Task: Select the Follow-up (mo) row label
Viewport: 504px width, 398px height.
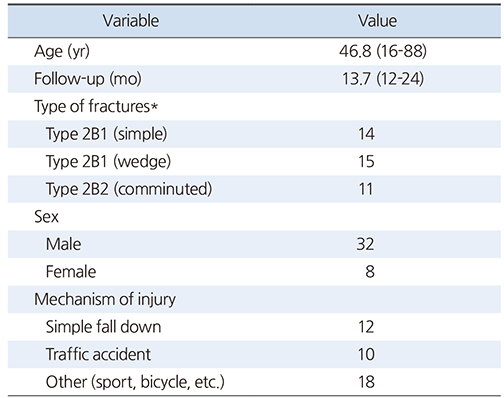Action: 88,79
